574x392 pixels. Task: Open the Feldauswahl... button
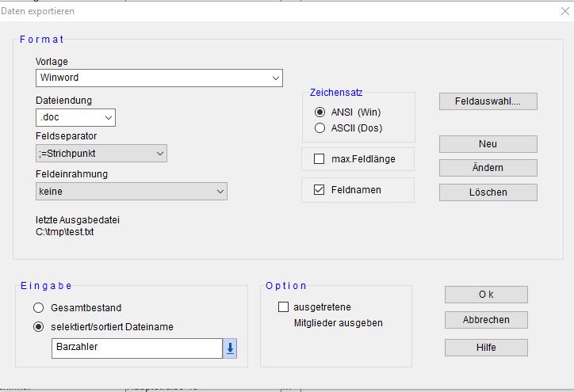(488, 101)
